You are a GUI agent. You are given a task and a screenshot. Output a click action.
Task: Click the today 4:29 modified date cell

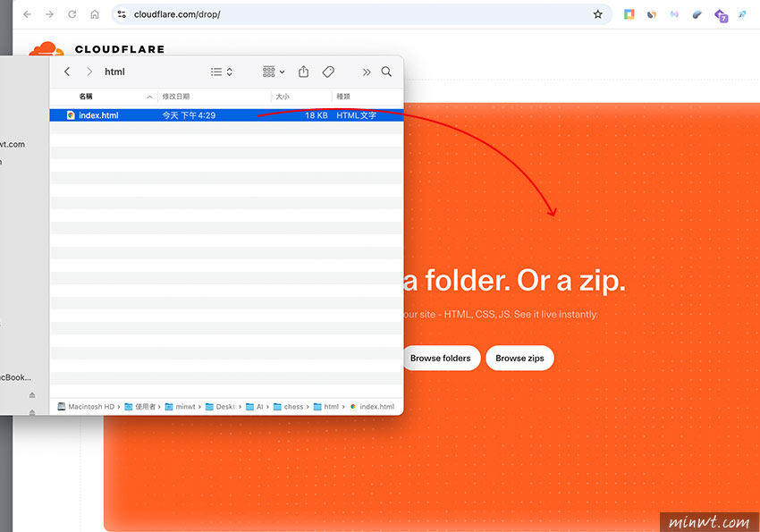[189, 115]
